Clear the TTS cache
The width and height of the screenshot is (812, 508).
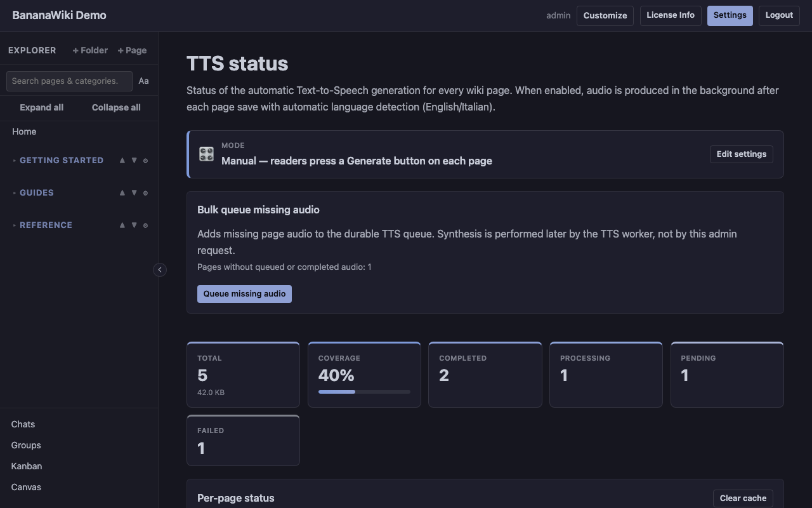click(743, 498)
